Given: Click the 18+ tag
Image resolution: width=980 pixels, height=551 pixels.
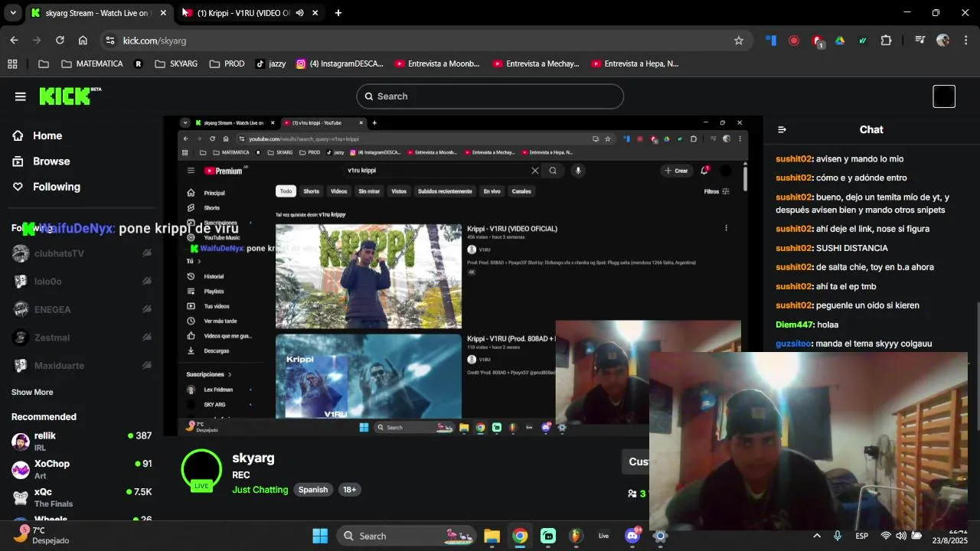Looking at the screenshot, I should pyautogui.click(x=350, y=490).
